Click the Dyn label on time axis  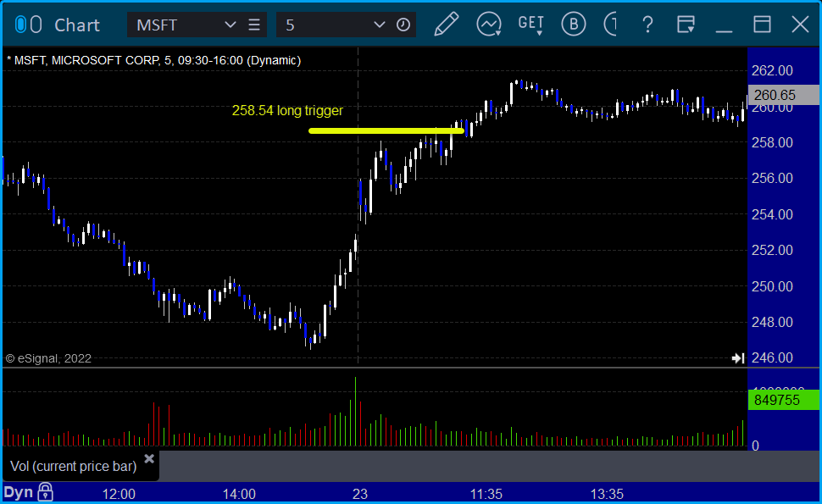point(19,493)
